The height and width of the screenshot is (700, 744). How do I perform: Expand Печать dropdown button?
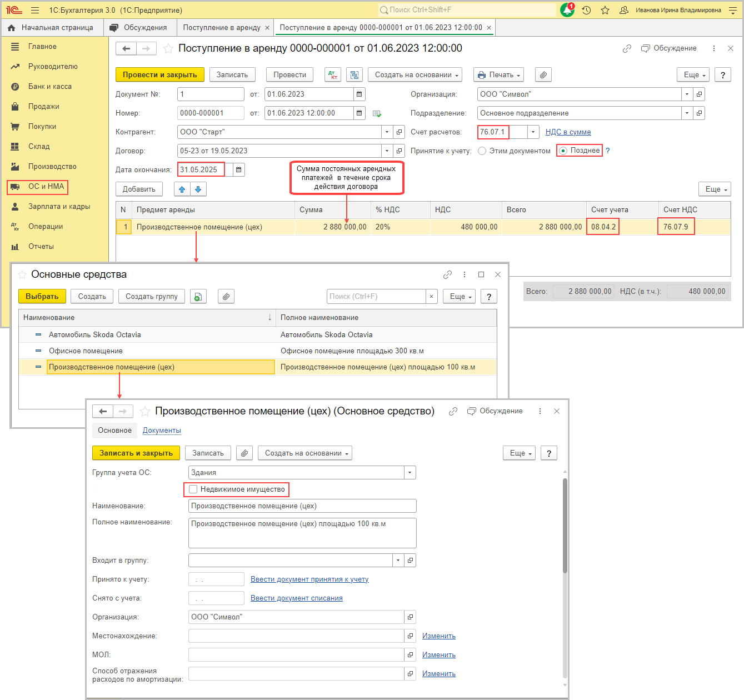click(x=499, y=75)
